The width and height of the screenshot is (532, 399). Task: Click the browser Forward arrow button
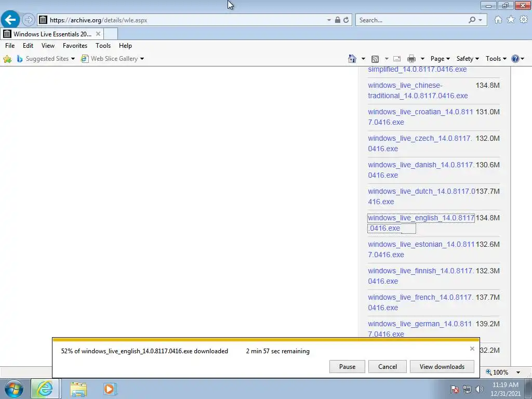pos(29,20)
